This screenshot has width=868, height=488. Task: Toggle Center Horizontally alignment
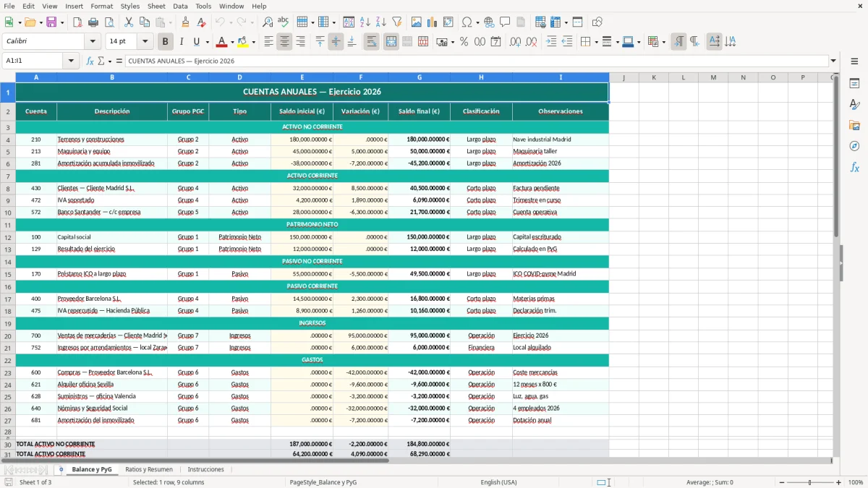click(x=284, y=42)
